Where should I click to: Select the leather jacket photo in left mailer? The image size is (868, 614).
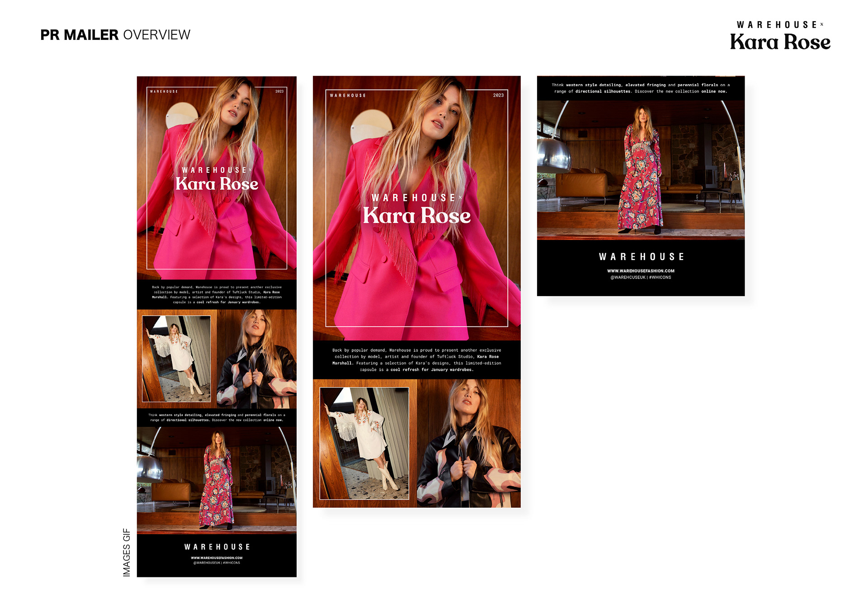(257, 359)
